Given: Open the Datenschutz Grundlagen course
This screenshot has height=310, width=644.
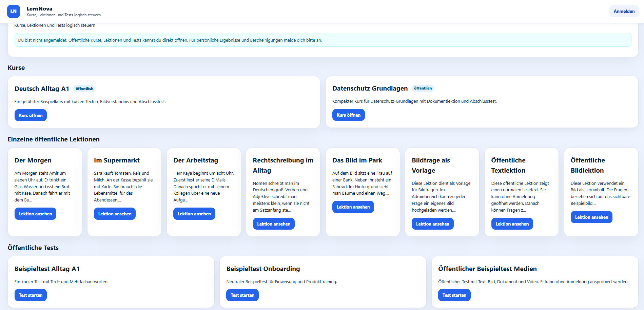Looking at the screenshot, I should [x=348, y=115].
